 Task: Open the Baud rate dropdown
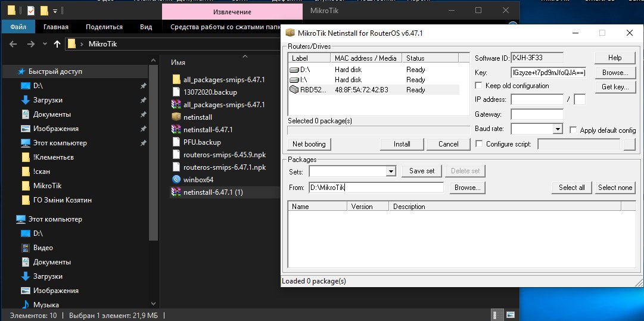[x=558, y=129]
